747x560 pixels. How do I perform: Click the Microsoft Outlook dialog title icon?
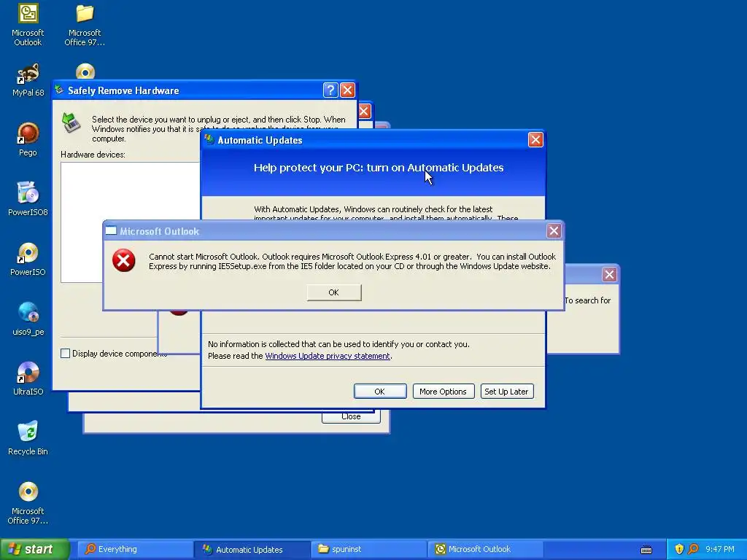(x=111, y=231)
